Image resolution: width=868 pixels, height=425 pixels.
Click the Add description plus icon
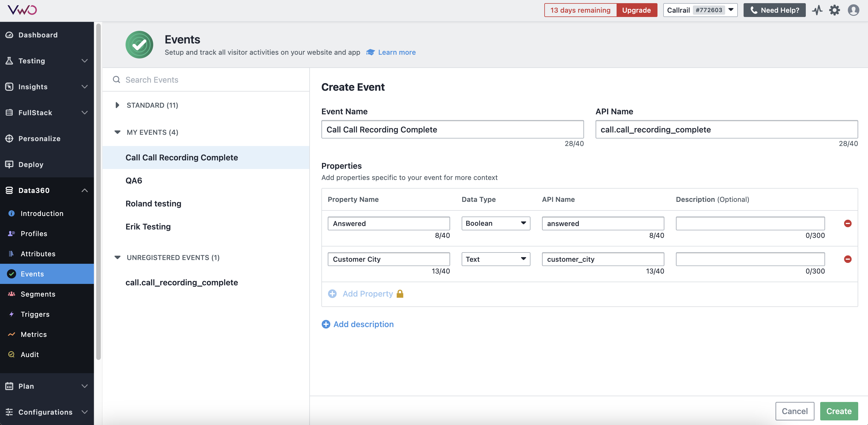pos(325,324)
